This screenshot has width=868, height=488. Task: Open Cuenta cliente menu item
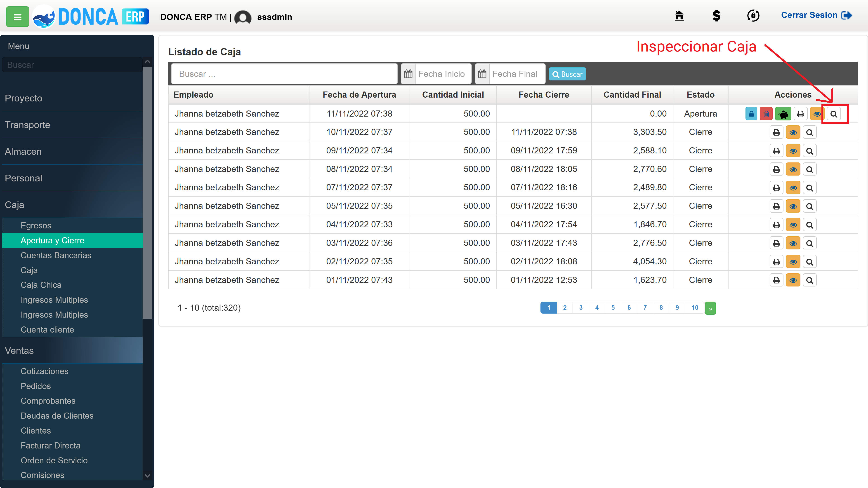[x=72, y=330]
